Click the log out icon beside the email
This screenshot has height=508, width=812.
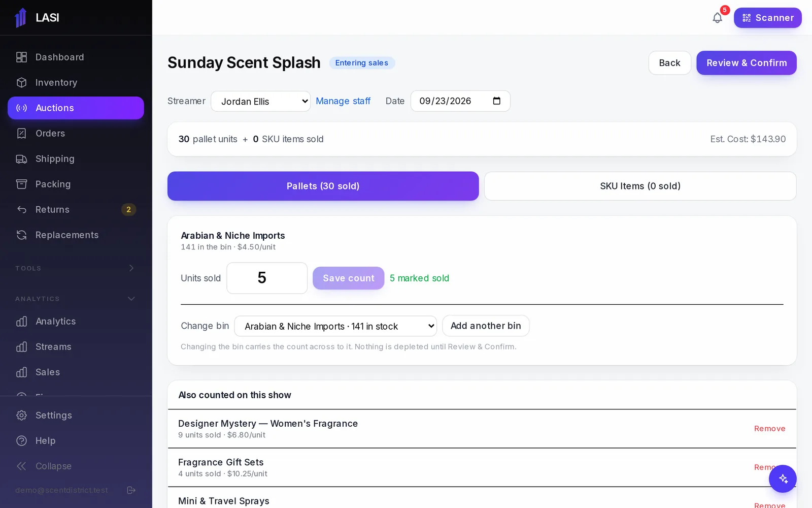click(x=131, y=490)
